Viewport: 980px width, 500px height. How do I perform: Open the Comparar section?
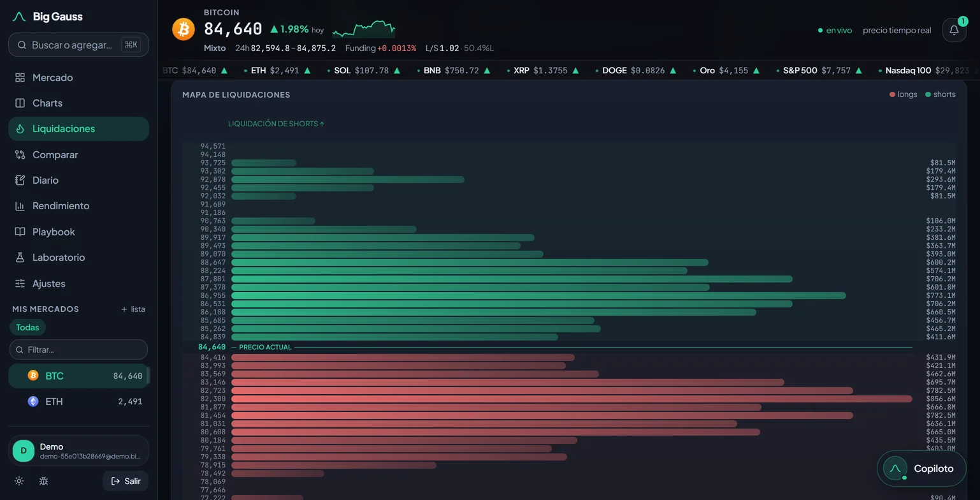[78, 154]
